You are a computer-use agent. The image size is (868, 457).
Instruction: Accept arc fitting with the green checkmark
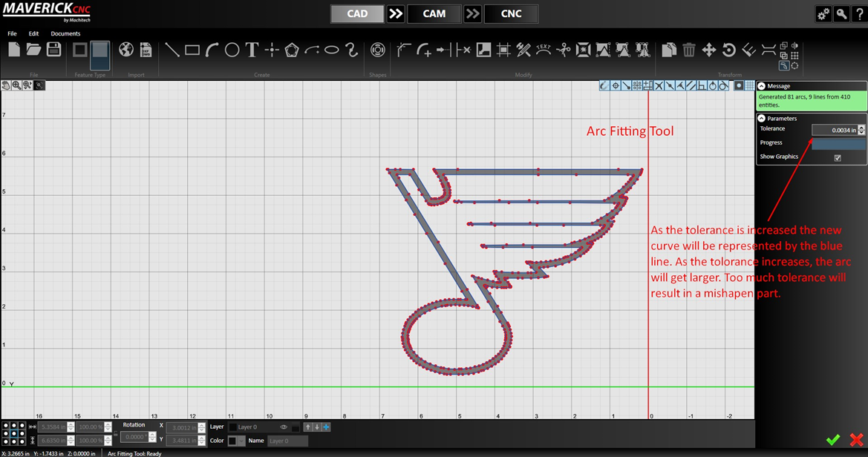[832, 440]
